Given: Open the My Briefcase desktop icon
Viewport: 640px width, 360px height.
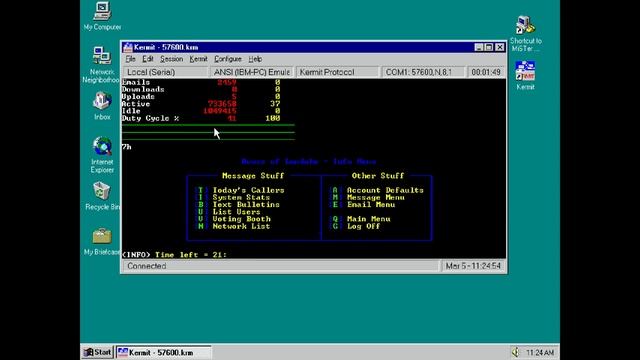Looking at the screenshot, I should [102, 241].
